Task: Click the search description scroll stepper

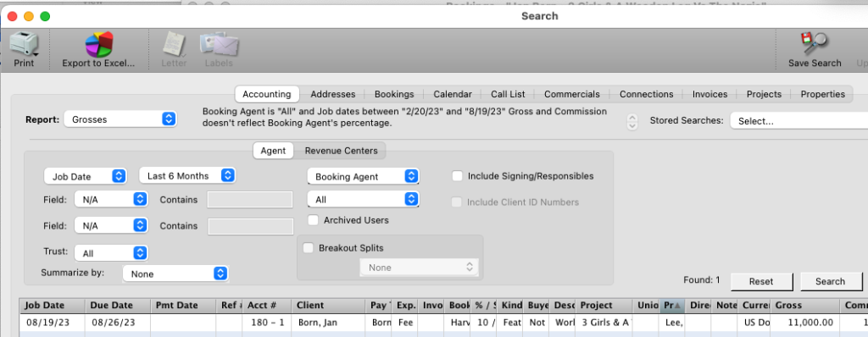Action: (632, 122)
